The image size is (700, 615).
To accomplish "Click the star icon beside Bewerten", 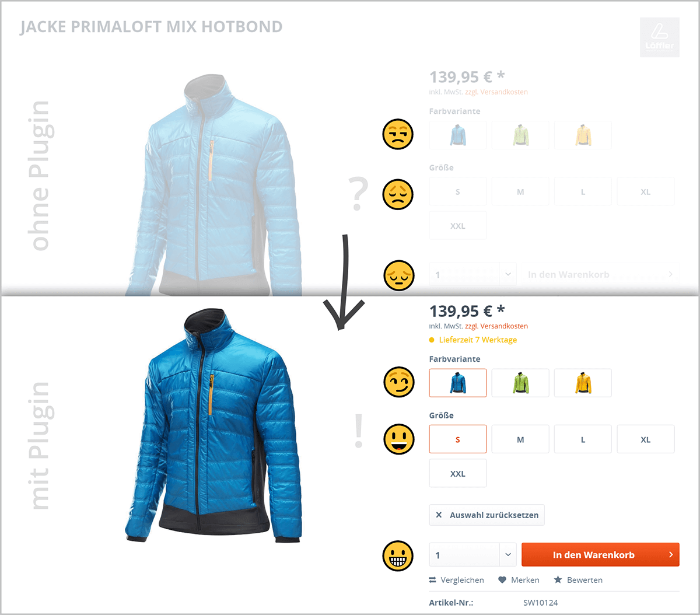I will click(558, 580).
